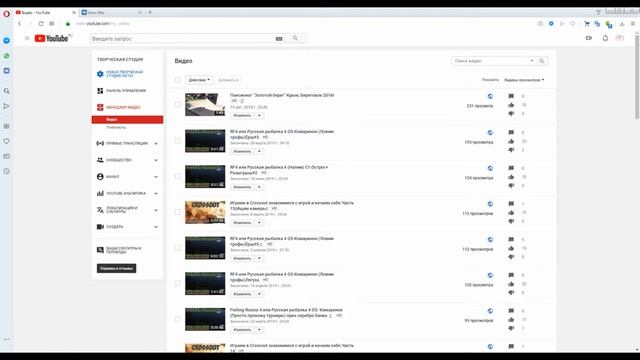The image size is (640, 360).
Task: Open the sort order dropdown at top right
Action: [524, 80]
